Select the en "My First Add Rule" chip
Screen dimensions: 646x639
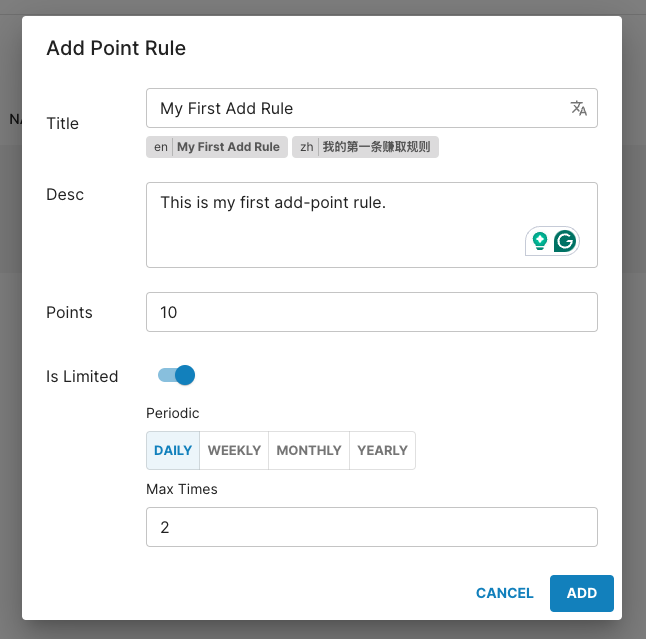[x=217, y=147]
